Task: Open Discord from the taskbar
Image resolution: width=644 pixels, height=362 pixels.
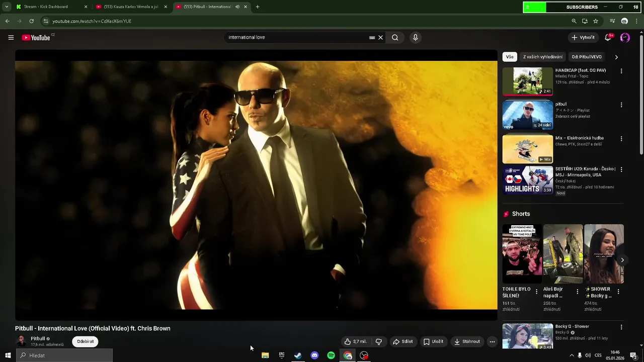Action: click(x=314, y=355)
